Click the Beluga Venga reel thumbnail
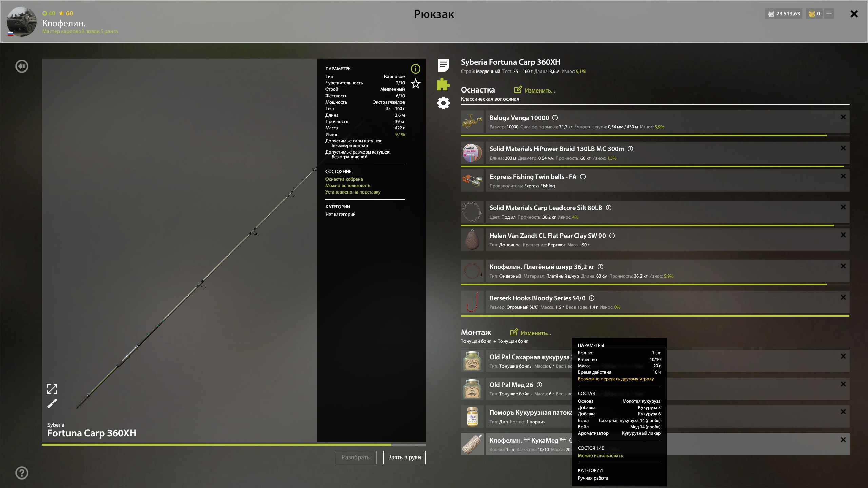The height and width of the screenshot is (488, 868). (472, 122)
